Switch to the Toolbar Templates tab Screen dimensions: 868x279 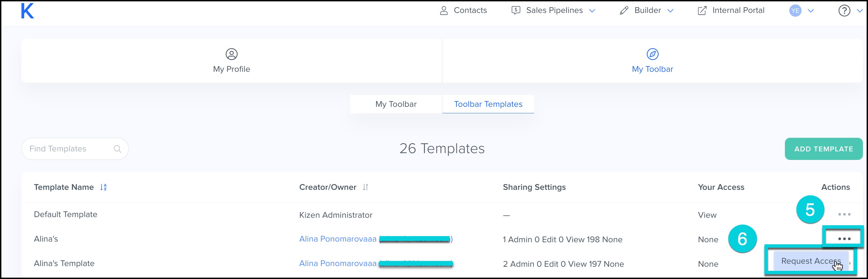click(488, 104)
